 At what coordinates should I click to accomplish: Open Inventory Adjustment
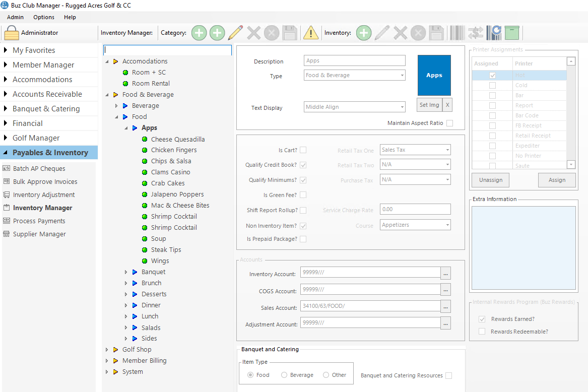point(44,194)
